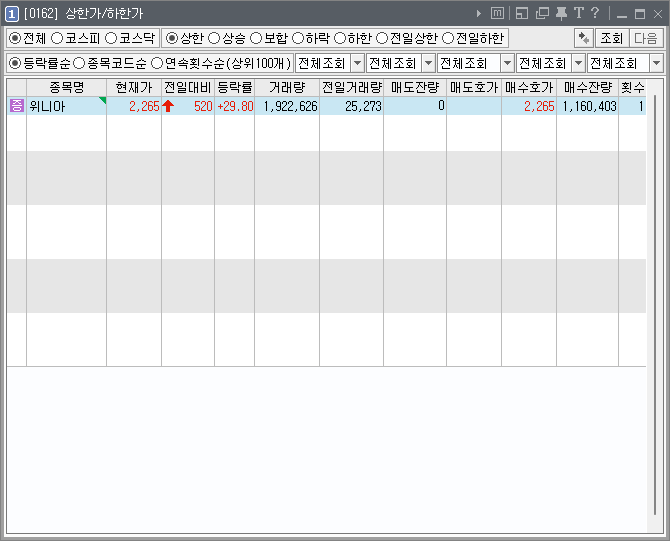
Task: Select the 전일상한 radio button
Action: (x=382, y=38)
